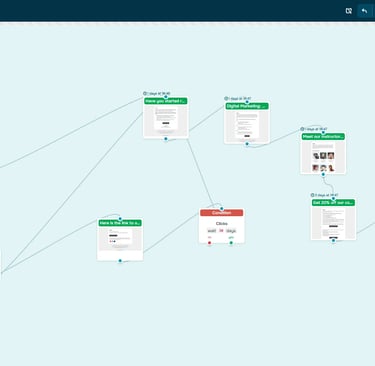Click bottom connector dot of 'Here is the link' node

click(x=120, y=261)
